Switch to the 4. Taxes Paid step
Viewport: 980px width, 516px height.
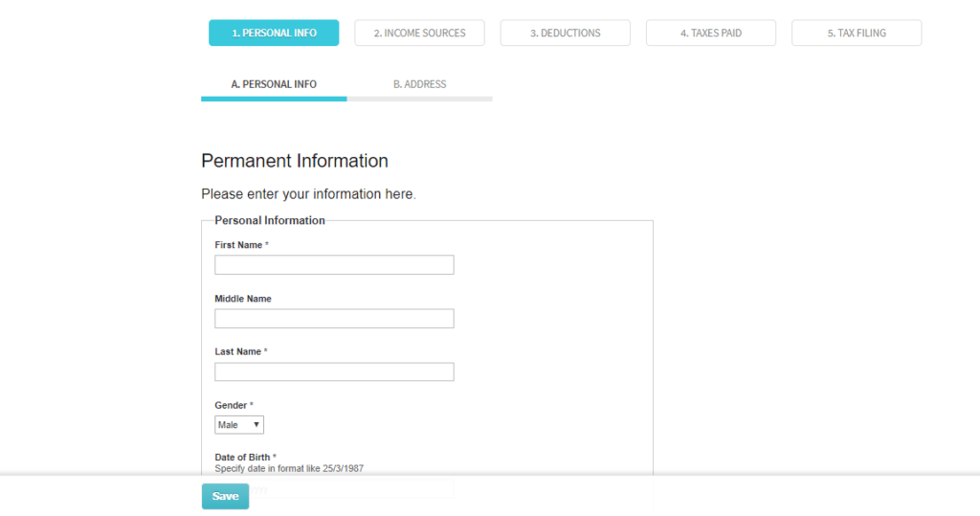[x=710, y=33]
